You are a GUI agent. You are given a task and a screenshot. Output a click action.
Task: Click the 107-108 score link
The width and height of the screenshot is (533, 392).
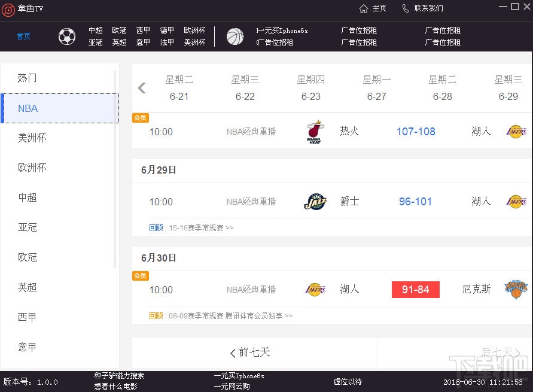click(415, 131)
